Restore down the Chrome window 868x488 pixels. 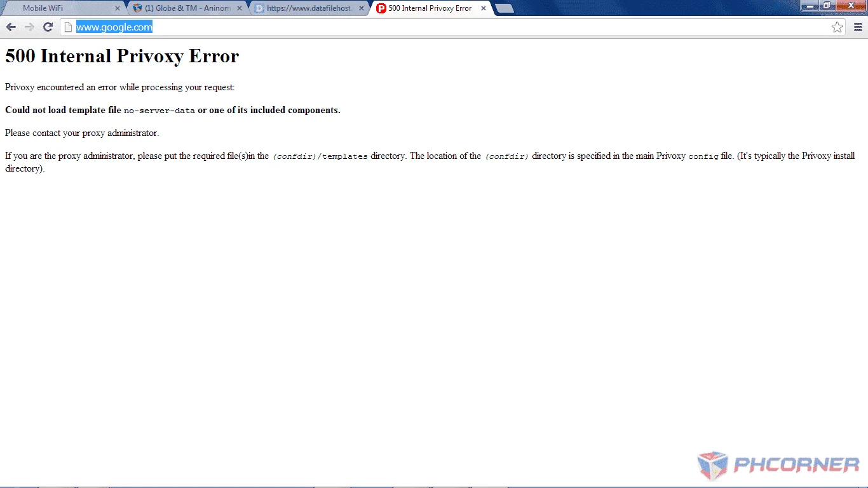coord(826,6)
